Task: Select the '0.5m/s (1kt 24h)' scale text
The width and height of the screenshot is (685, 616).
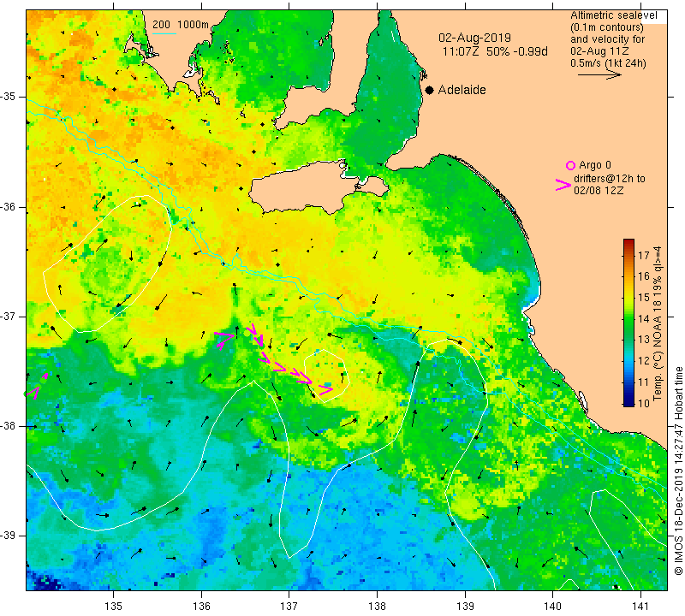Action: click(608, 63)
